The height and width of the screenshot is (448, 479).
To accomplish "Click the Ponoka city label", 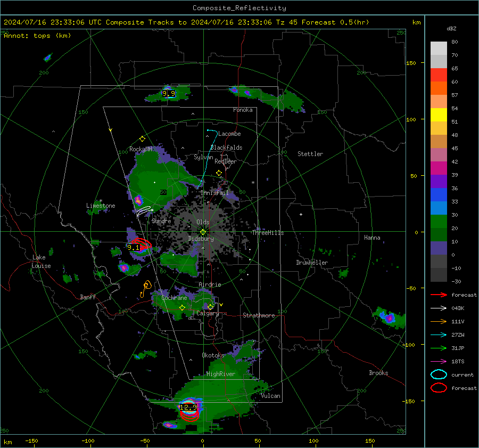I will point(243,110).
